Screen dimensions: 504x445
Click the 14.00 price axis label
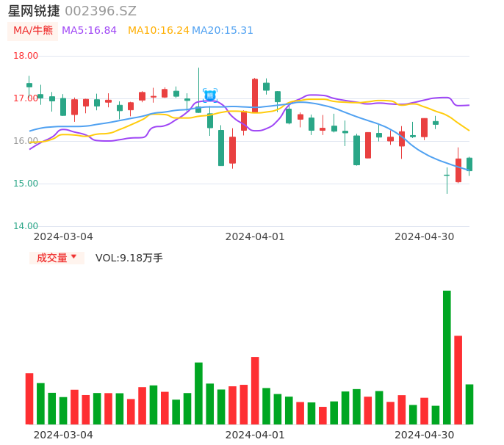pos(26,226)
